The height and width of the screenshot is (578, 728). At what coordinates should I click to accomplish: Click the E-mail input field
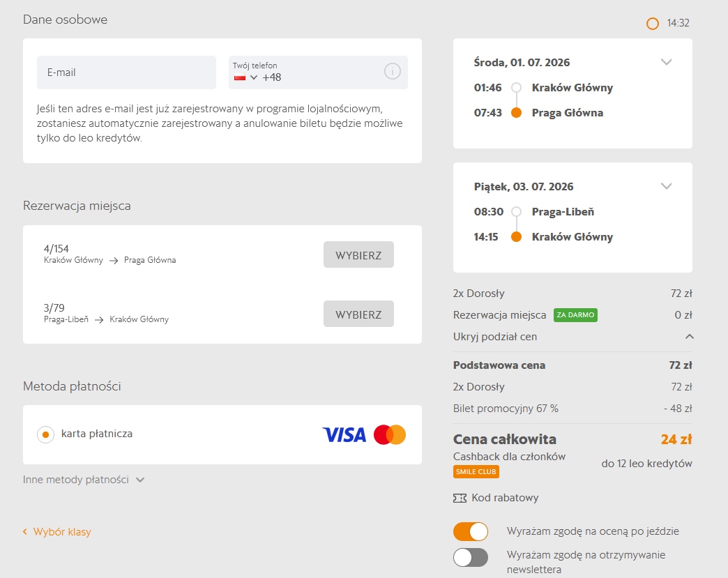click(126, 73)
